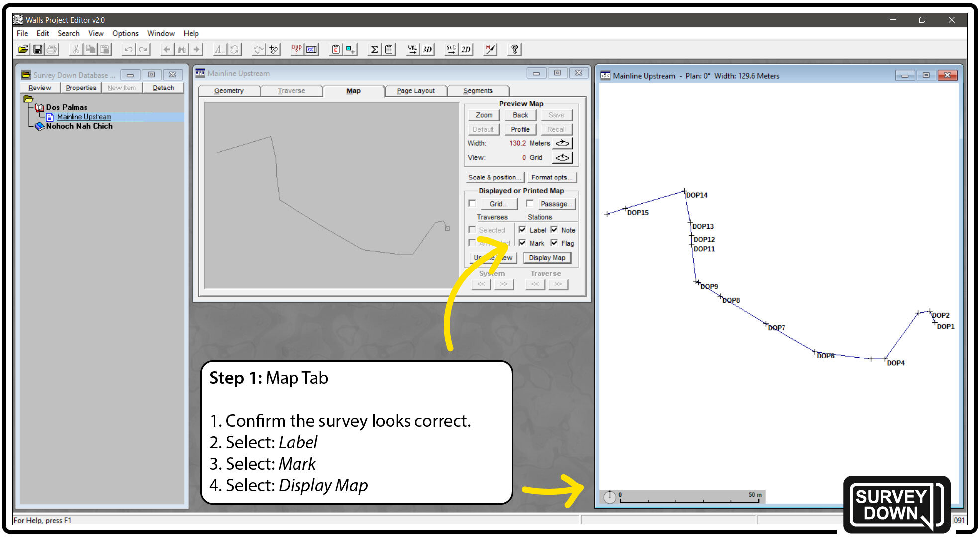Click the Paste toolbar icon
This screenshot has width=980, height=537.
[x=104, y=49]
